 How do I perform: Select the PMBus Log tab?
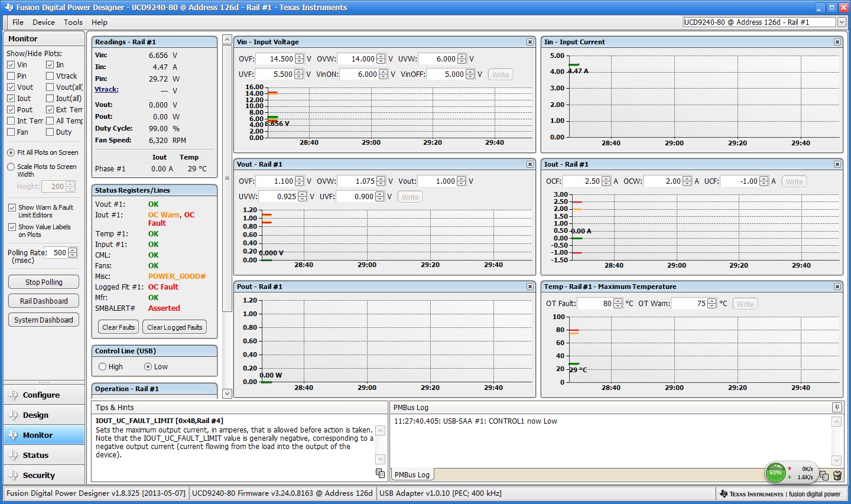pyautogui.click(x=412, y=475)
